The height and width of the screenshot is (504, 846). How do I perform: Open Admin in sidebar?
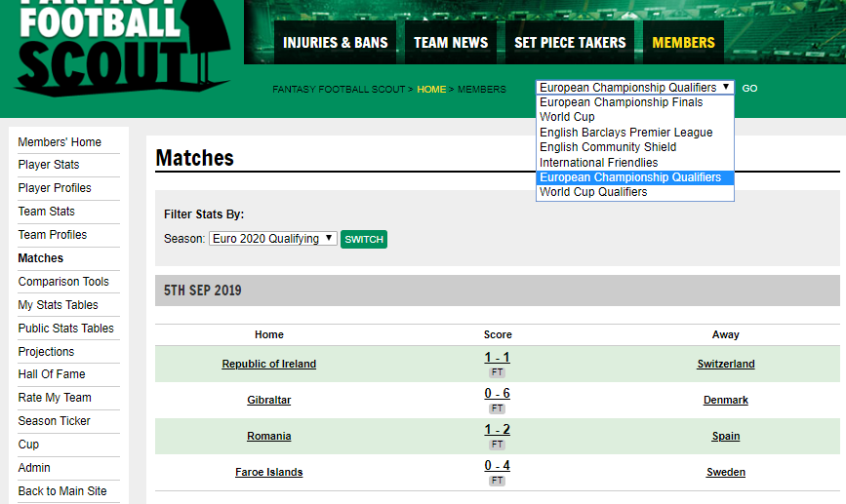tap(34, 468)
